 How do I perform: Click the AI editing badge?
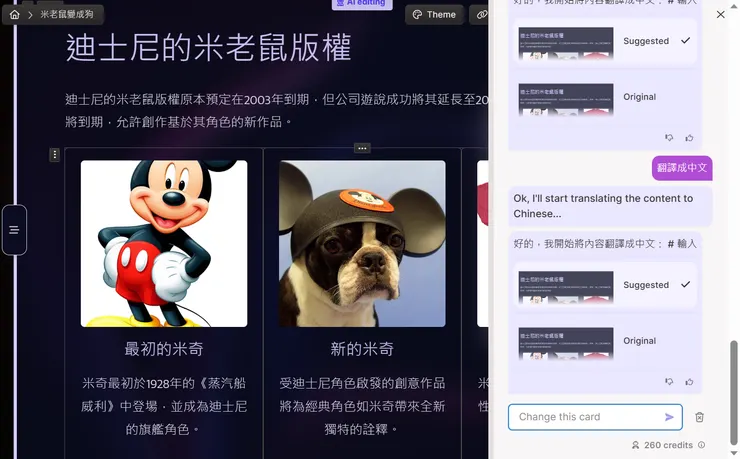coord(362,4)
